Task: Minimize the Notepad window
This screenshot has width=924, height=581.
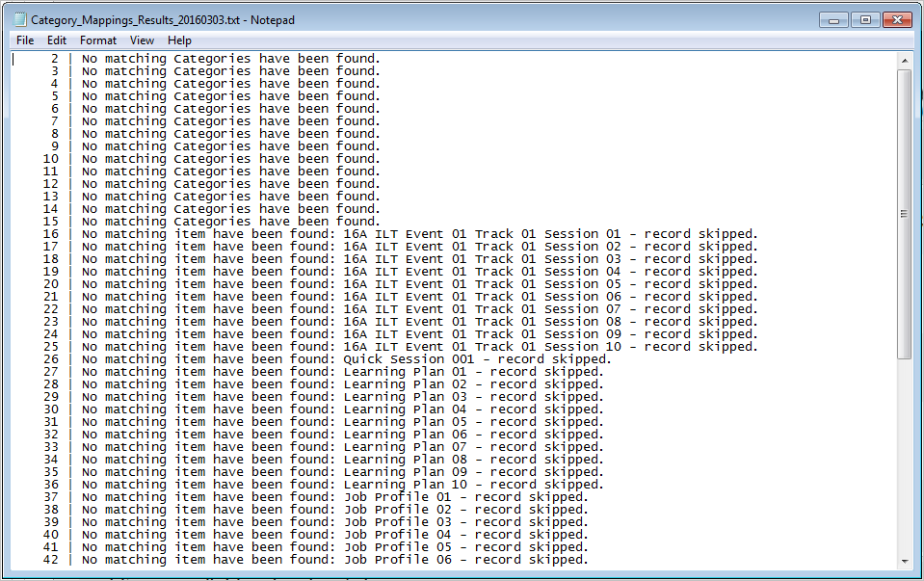Action: pyautogui.click(x=833, y=20)
